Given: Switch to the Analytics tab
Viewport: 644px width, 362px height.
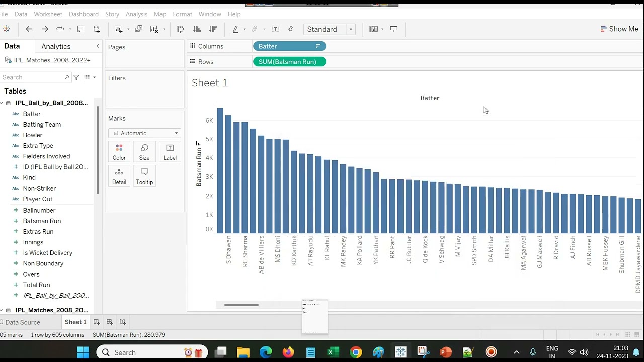Looking at the screenshot, I should (x=56, y=46).
